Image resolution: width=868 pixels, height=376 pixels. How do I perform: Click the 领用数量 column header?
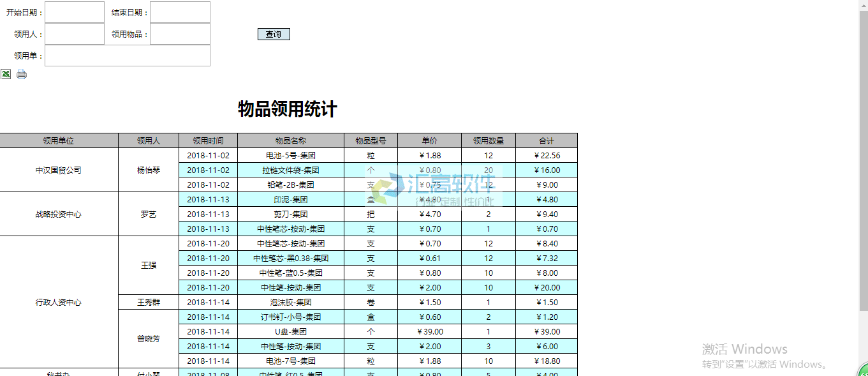click(489, 140)
